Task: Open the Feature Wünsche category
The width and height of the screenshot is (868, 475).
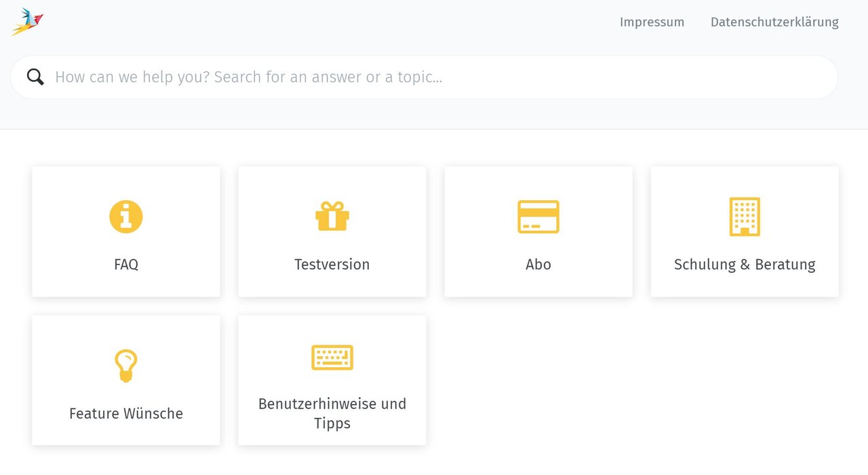Action: pyautogui.click(x=125, y=380)
